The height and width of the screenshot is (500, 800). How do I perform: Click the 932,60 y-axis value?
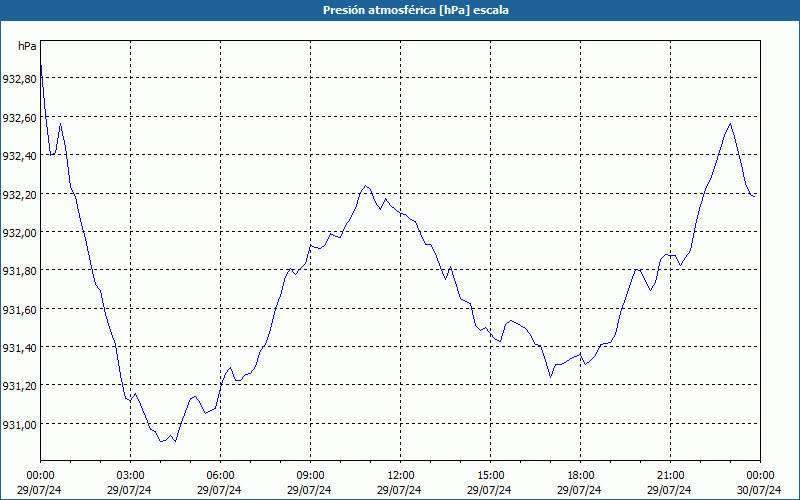click(x=19, y=118)
